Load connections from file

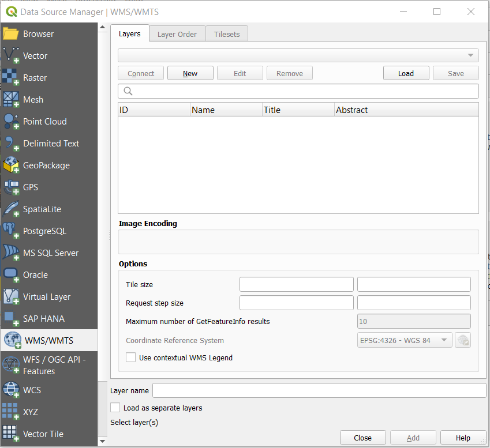(406, 73)
